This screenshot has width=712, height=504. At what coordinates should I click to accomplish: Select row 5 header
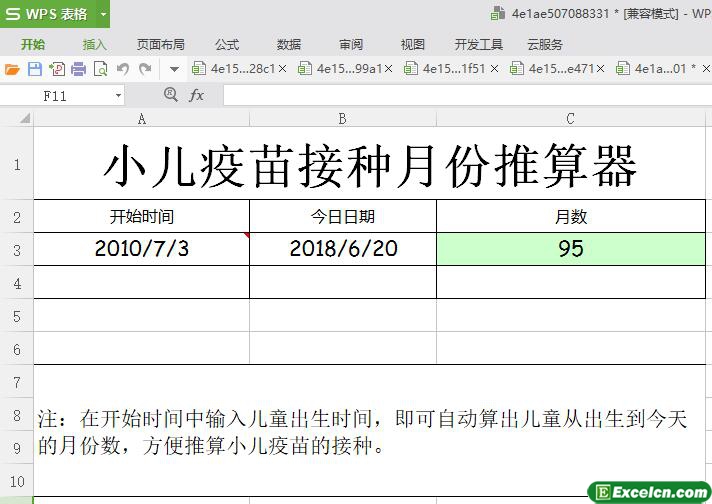tap(17, 316)
